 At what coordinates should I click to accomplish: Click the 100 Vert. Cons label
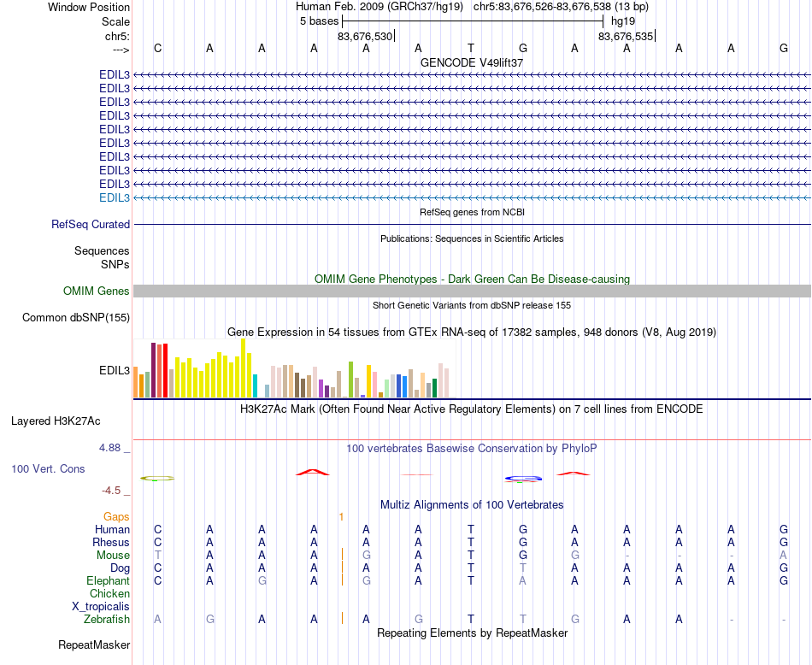[x=48, y=468]
